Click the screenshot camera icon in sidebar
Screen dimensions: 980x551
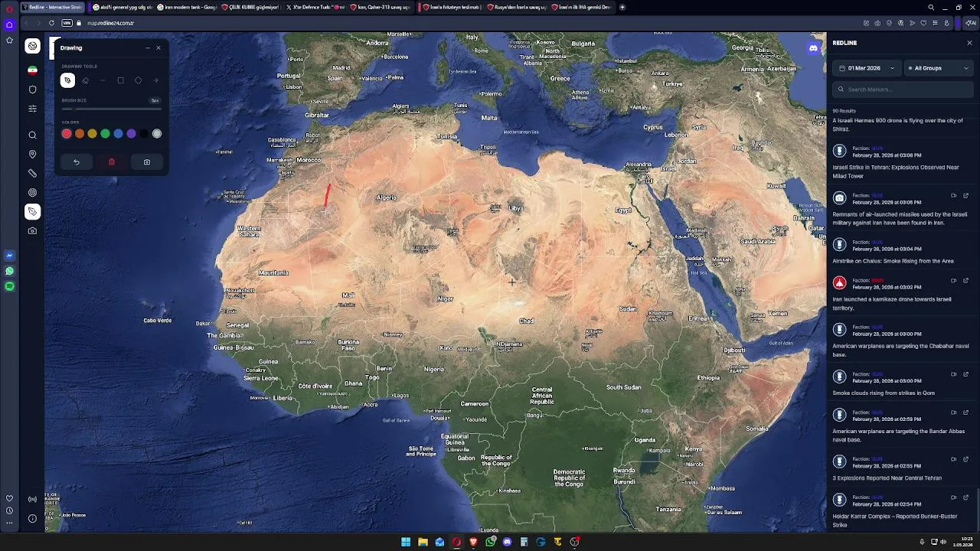[x=32, y=231]
